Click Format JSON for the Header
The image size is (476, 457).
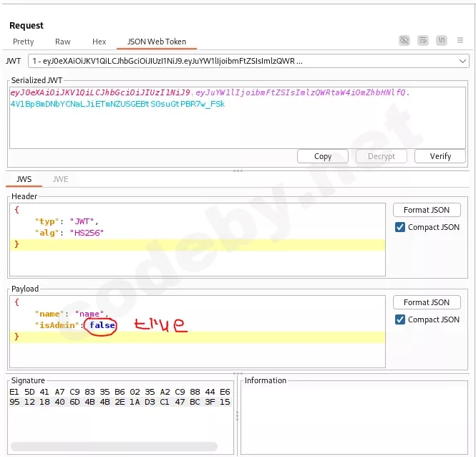click(427, 210)
